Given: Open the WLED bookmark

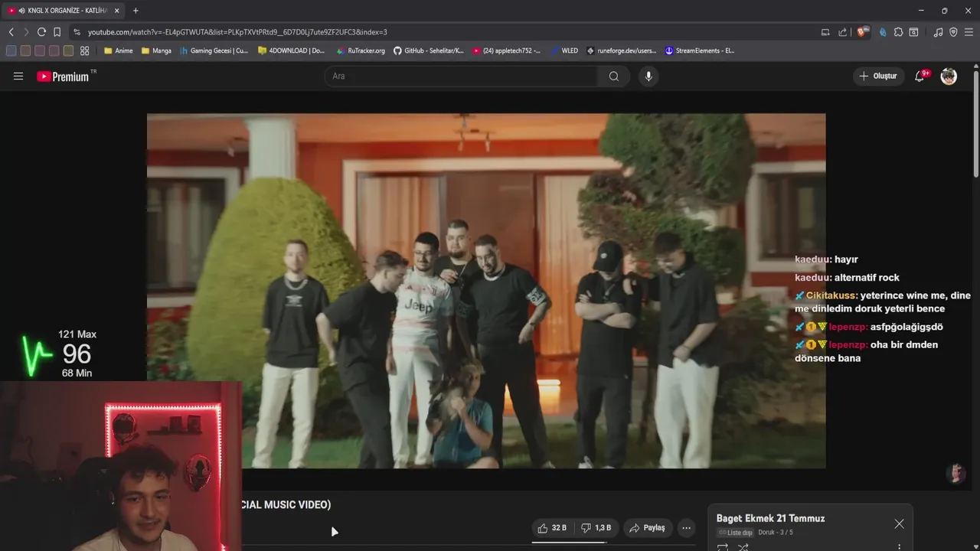Looking at the screenshot, I should (564, 51).
